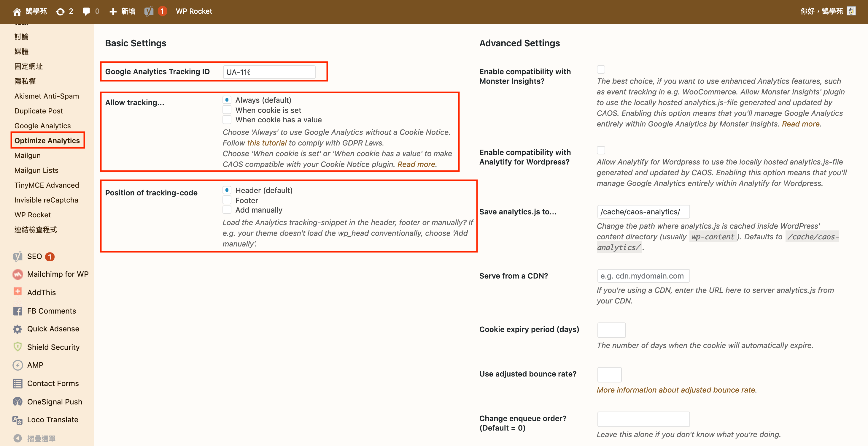This screenshot has width=868, height=446.
Task: Open Akismet Anti-Spam settings
Action: pyautogui.click(x=47, y=96)
